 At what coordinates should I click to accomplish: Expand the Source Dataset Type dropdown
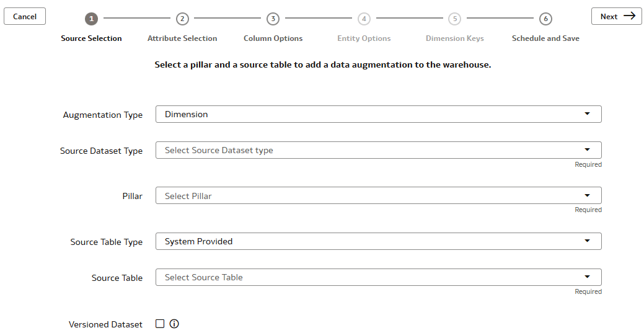tap(378, 150)
